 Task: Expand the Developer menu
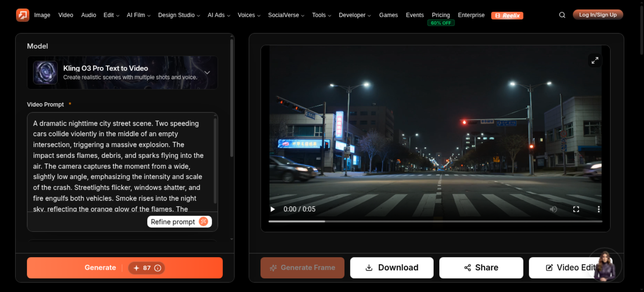[355, 15]
